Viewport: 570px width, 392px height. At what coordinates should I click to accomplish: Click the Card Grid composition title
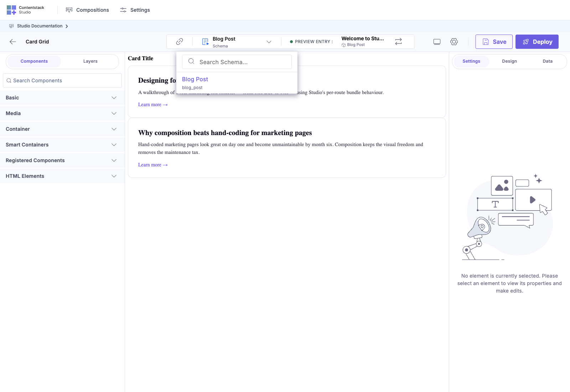pyautogui.click(x=37, y=42)
